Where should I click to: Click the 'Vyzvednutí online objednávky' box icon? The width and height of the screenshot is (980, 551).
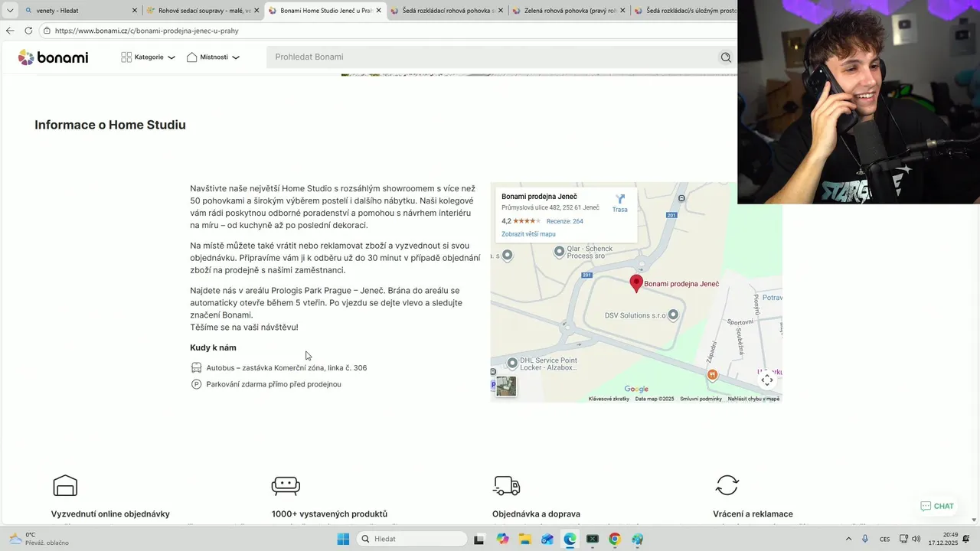point(65,486)
